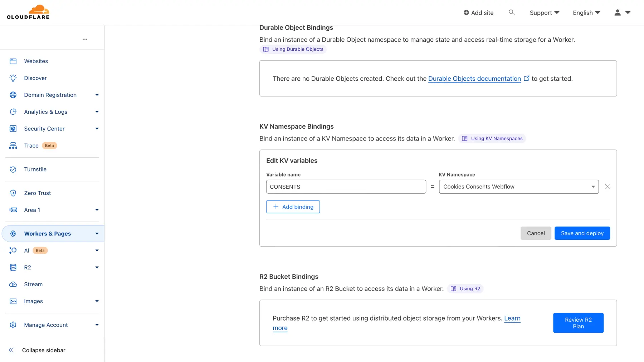Viewport: 644px width, 362px height.
Task: Click the Discover lightbulb icon
Action: tap(13, 78)
